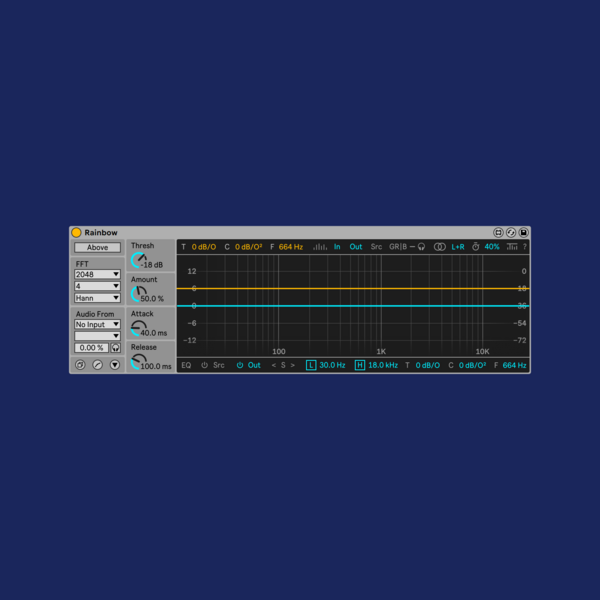Image resolution: width=600 pixels, height=600 pixels.
Task: Open the Audio From No Input dropdown
Action: [x=97, y=324]
